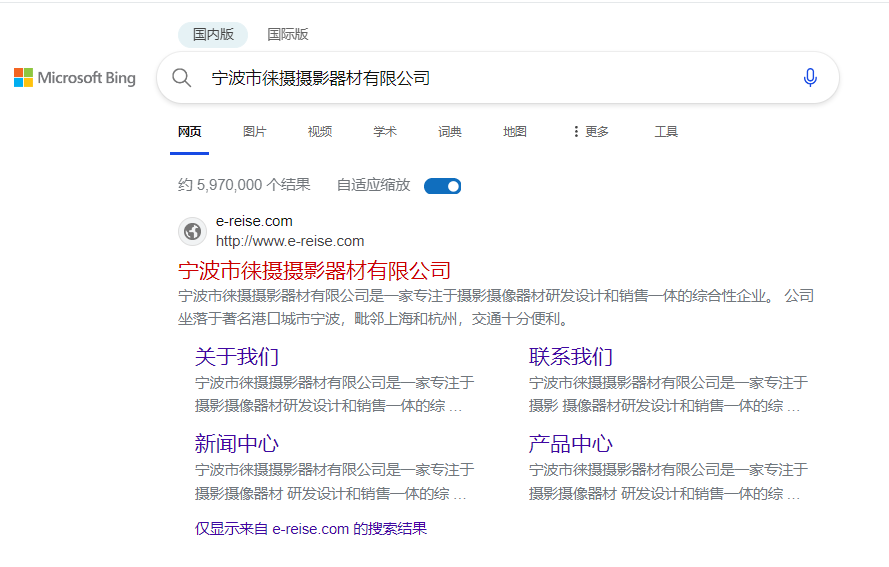Click the magnifier search icon
Image resolution: width=889 pixels, height=567 pixels.
coord(181,78)
